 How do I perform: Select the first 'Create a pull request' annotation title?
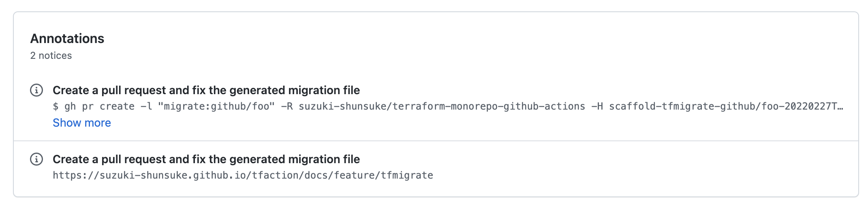(206, 90)
